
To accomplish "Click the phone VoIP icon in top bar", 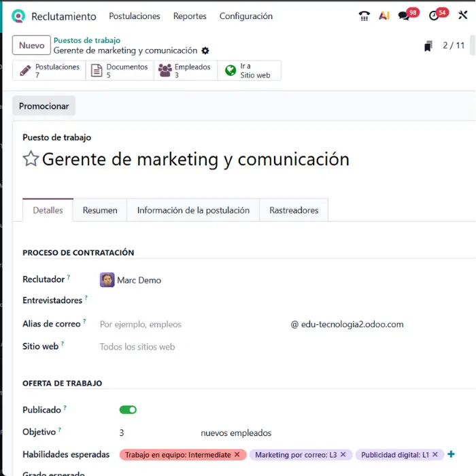I will (364, 16).
